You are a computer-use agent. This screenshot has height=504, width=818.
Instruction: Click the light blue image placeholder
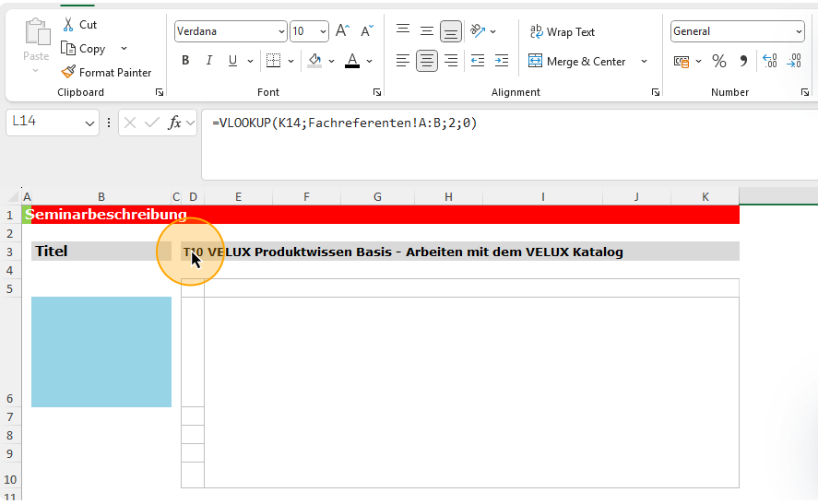pos(101,352)
